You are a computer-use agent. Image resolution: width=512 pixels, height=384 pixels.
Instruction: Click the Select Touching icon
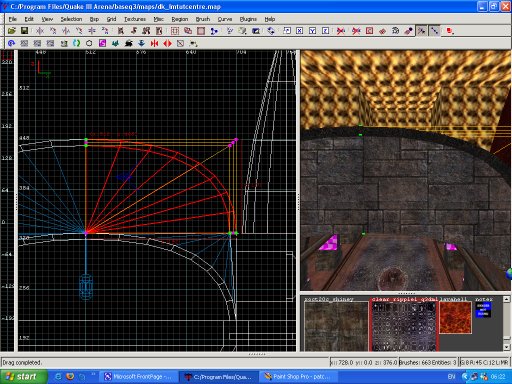[x=134, y=31]
